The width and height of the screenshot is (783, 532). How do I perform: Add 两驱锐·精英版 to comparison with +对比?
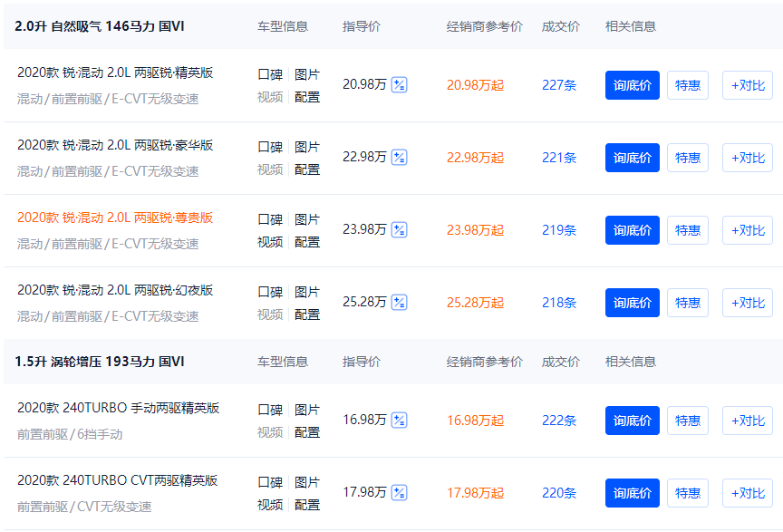pyautogui.click(x=748, y=85)
